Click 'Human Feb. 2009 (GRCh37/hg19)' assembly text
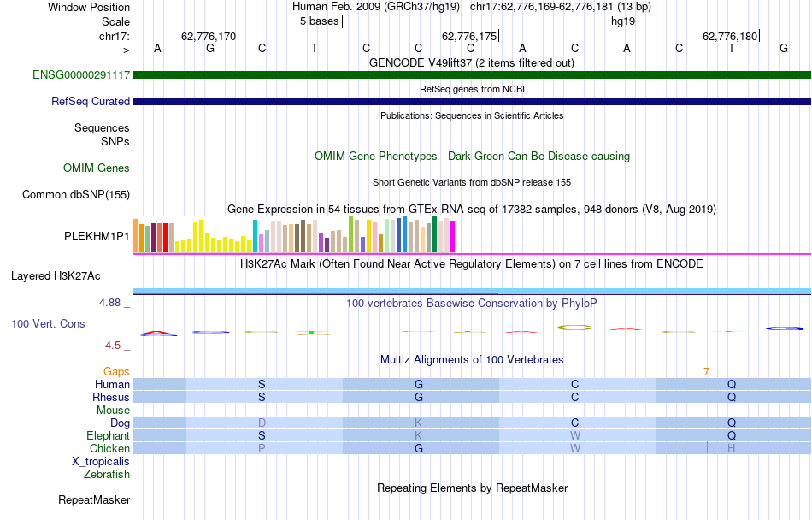 point(376,7)
